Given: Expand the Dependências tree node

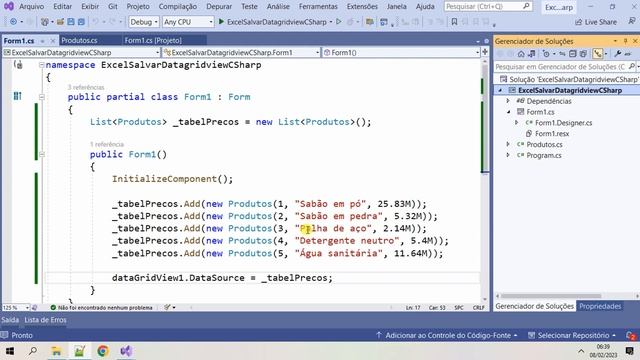Looking at the screenshot, I should click(x=508, y=101).
